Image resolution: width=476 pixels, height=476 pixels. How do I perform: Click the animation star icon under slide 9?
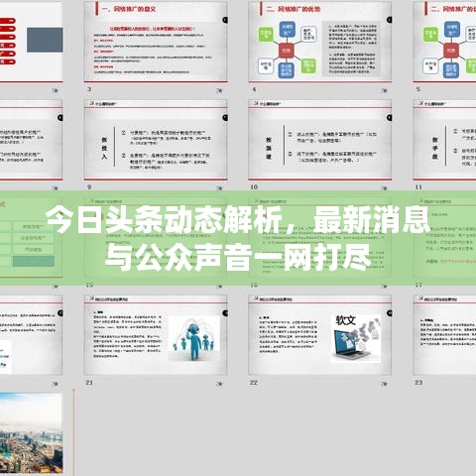[219, 188]
